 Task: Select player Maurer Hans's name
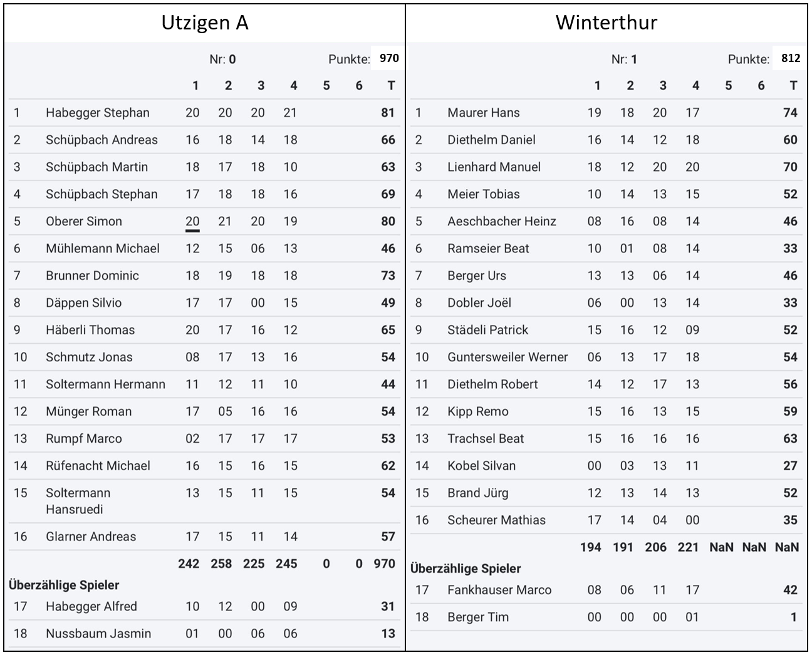coord(483,113)
